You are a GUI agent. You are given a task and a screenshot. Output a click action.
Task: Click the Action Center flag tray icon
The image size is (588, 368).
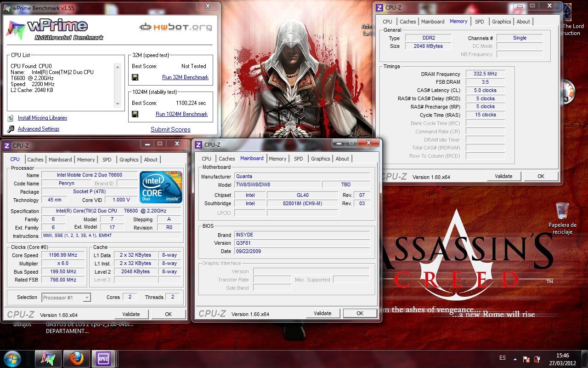[x=526, y=358]
